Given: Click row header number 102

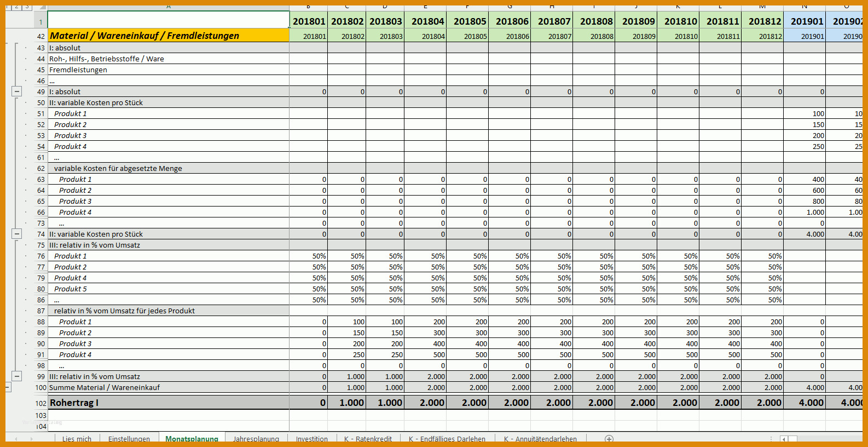Looking at the screenshot, I should [x=40, y=403].
